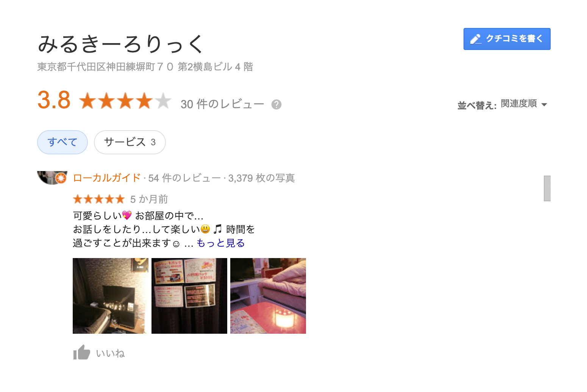Click the いいね label
The width and height of the screenshot is (587, 392).
[110, 353]
